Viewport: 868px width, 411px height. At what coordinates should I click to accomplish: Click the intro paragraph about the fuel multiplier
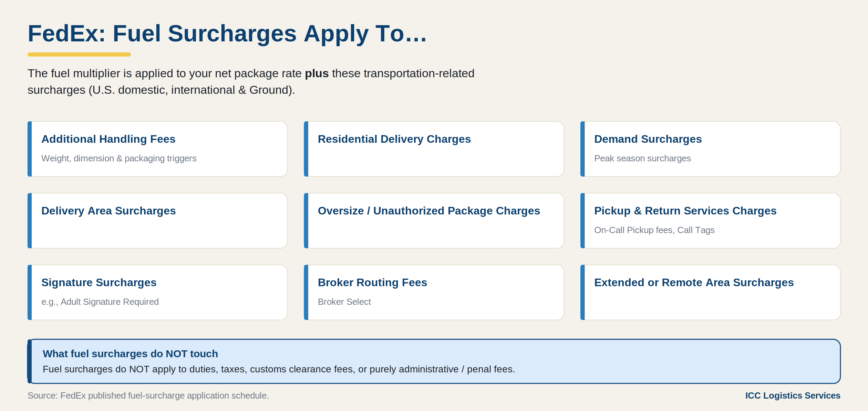click(251, 82)
